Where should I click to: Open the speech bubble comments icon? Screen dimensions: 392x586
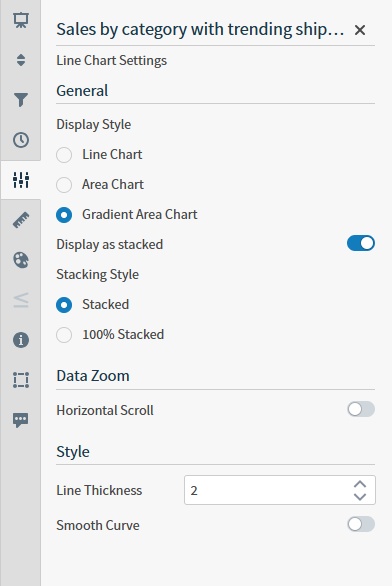[x=21, y=420]
